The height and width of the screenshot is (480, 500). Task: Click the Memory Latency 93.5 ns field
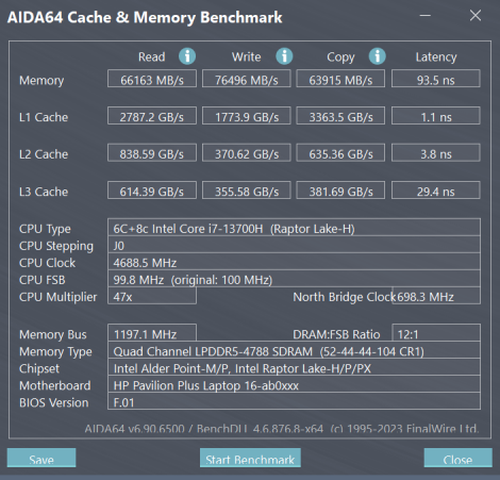436,79
